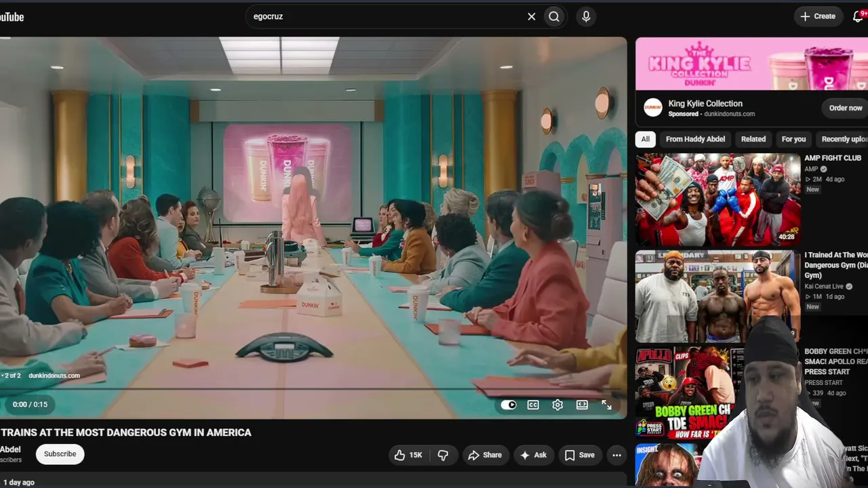Screen dimensions: 868x488
Task: Subscribe to the channel
Action: coord(60,454)
